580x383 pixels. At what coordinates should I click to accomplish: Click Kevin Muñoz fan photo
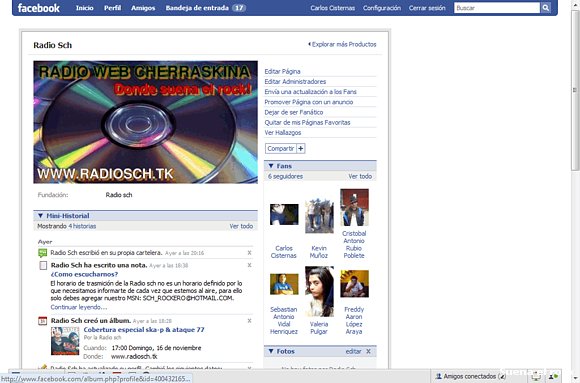[319, 216]
